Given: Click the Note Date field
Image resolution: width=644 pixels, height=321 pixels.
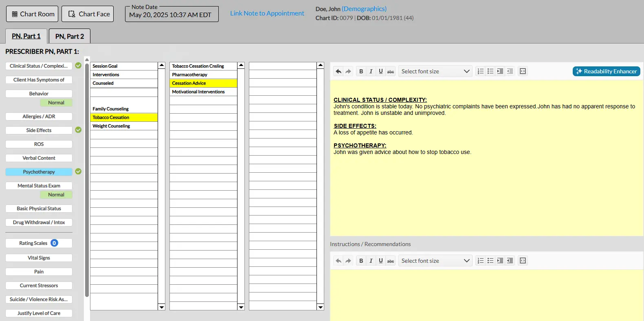Looking at the screenshot, I should click(172, 15).
